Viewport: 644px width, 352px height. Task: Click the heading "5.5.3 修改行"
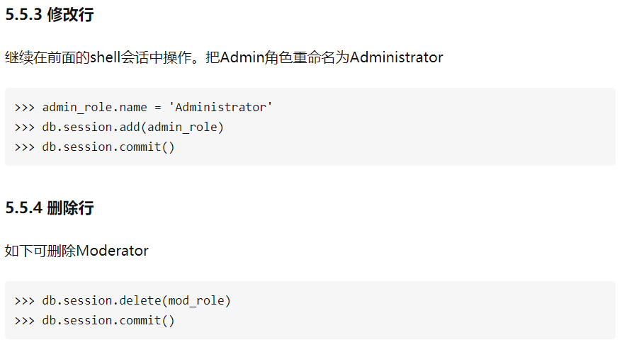coord(49,16)
